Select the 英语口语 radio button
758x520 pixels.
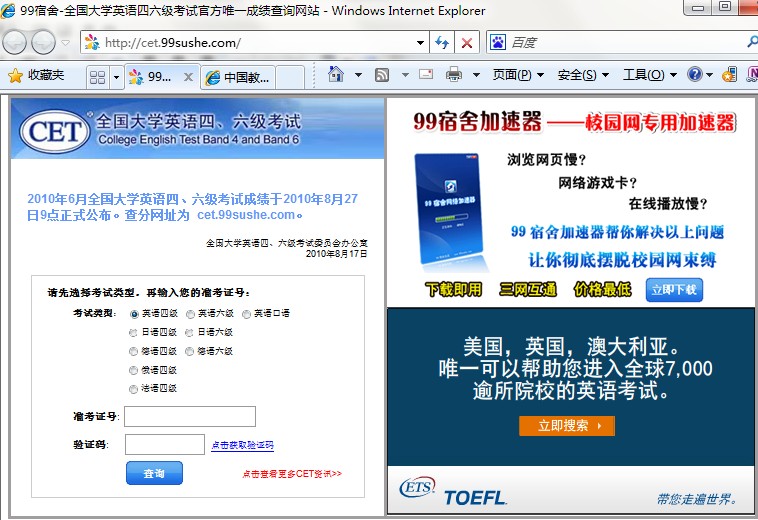247,314
